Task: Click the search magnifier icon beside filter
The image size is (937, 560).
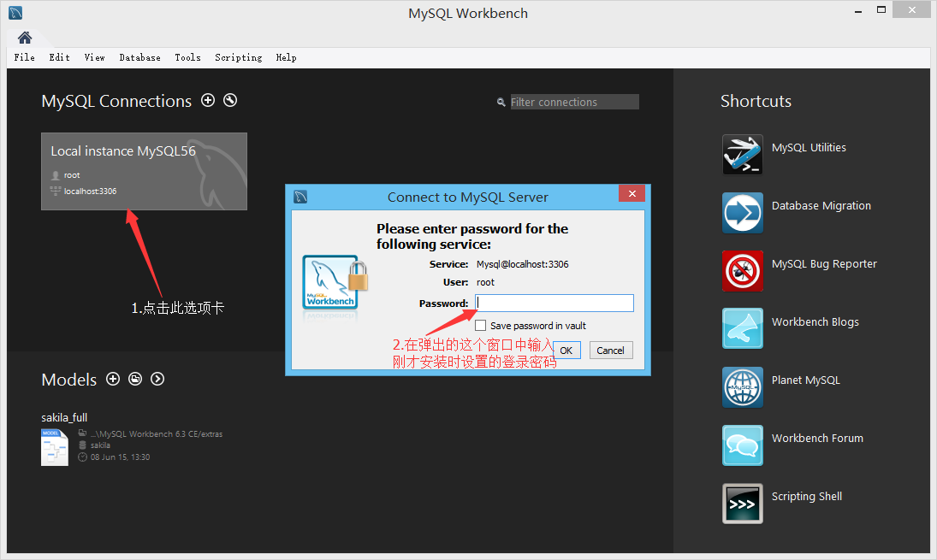Action: tap(501, 102)
